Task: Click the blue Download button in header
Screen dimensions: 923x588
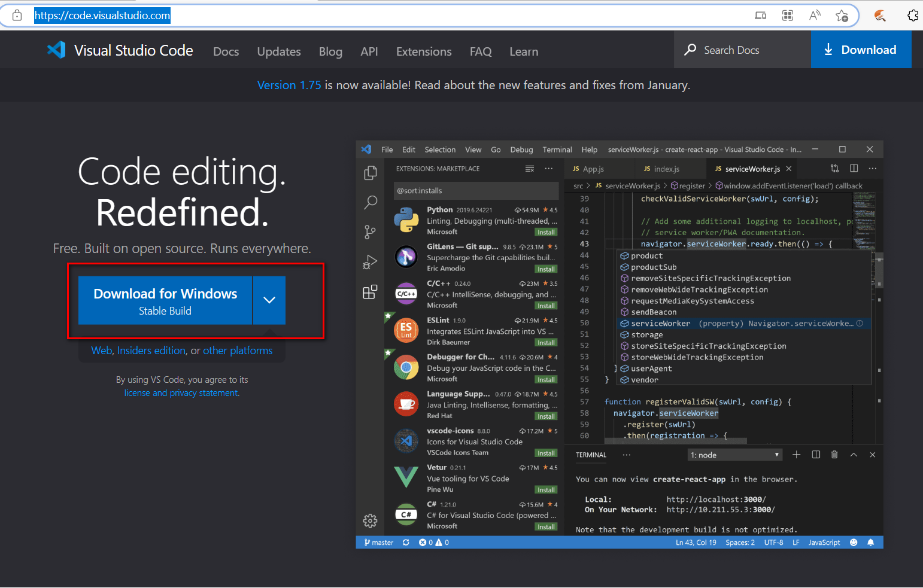Action: [x=861, y=50]
